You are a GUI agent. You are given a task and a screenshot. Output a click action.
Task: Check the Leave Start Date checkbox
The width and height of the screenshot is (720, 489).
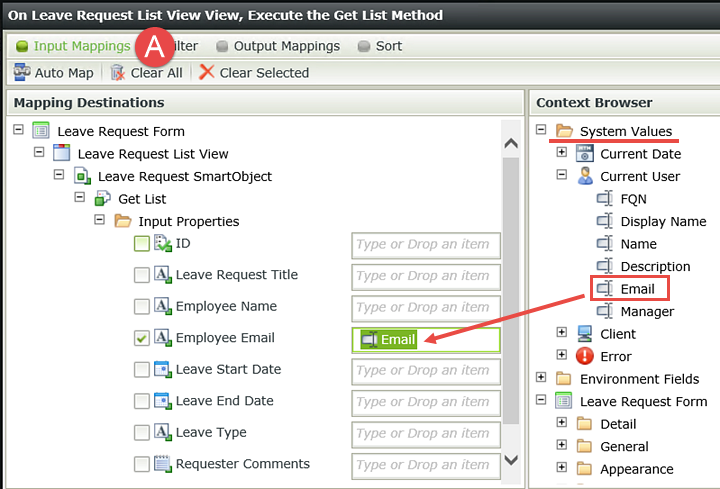pyautogui.click(x=141, y=370)
